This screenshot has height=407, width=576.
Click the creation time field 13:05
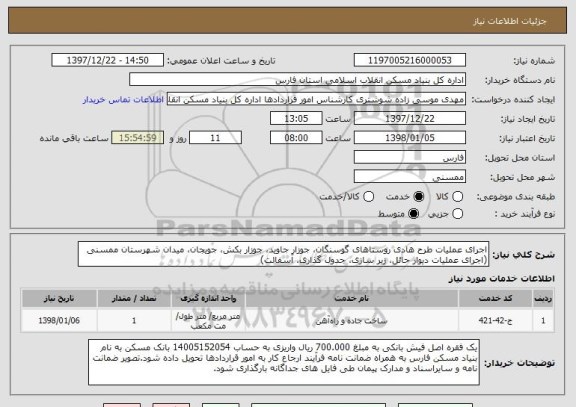(x=296, y=118)
